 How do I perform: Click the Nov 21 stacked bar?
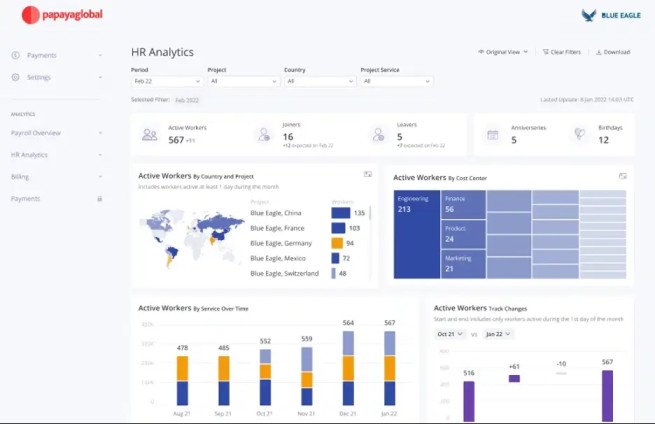pyautogui.click(x=307, y=376)
